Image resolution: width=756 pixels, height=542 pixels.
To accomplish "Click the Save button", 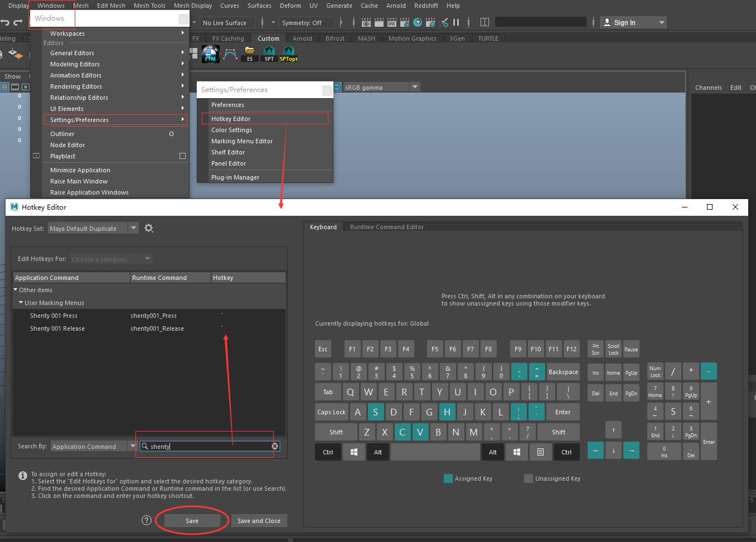I will (x=192, y=521).
